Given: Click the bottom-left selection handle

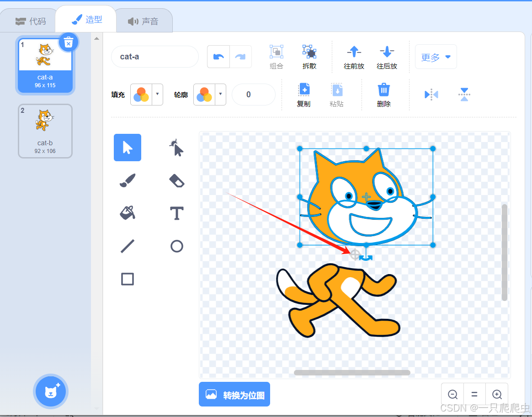Looking at the screenshot, I should click(x=299, y=245).
